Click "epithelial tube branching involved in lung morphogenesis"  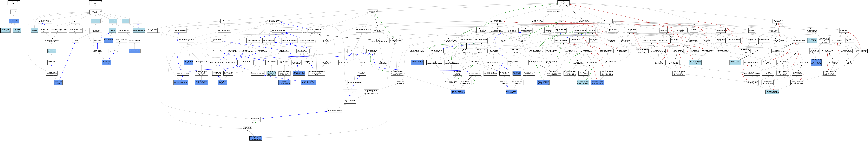coord(308,82)
